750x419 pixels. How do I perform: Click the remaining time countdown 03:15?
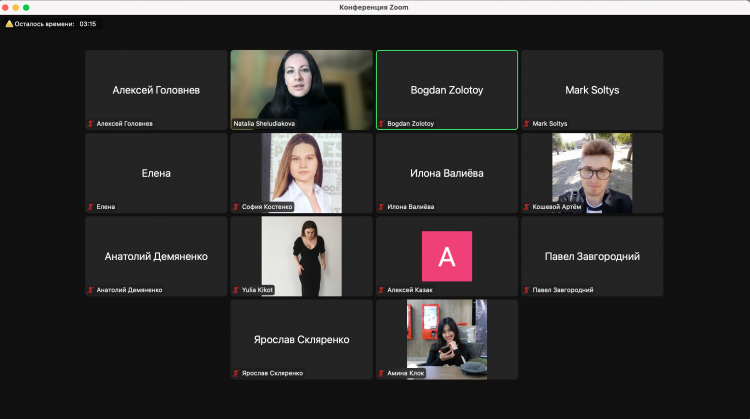click(x=88, y=23)
